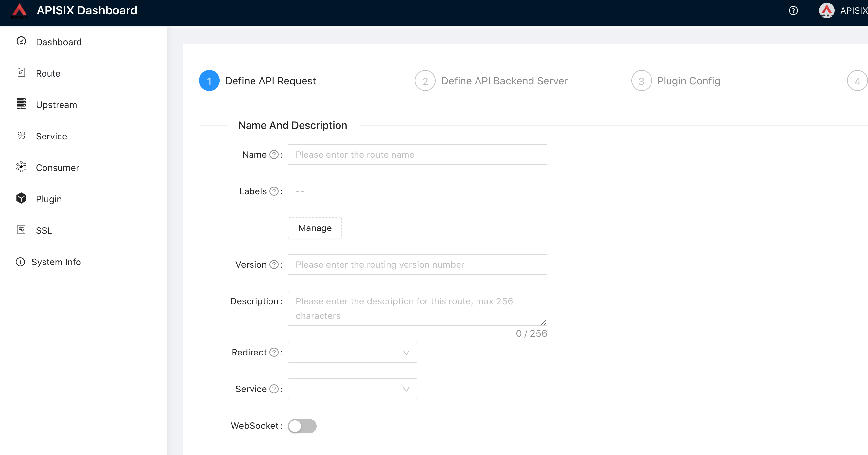Open the Service dropdown in the form

pyautogui.click(x=353, y=389)
